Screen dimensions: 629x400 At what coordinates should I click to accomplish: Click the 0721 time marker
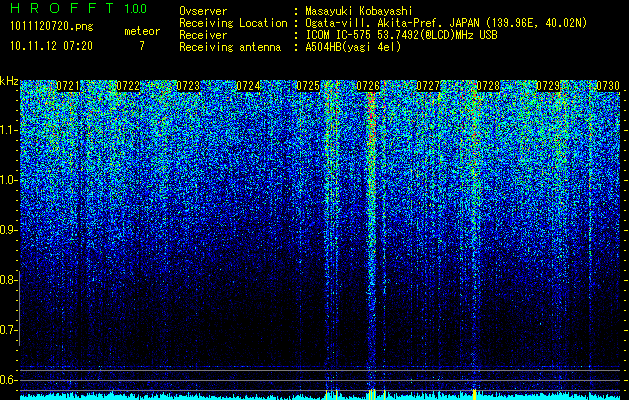[68, 86]
